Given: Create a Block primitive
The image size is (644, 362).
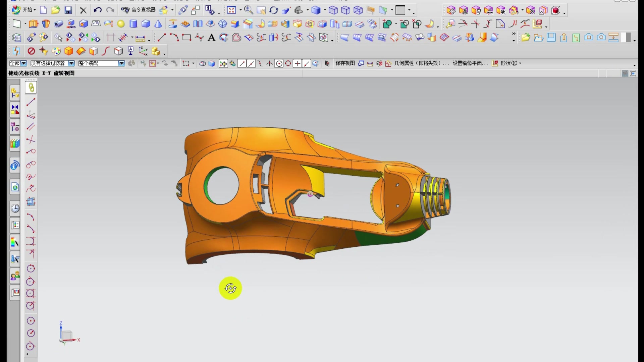Looking at the screenshot, I should (146, 24).
